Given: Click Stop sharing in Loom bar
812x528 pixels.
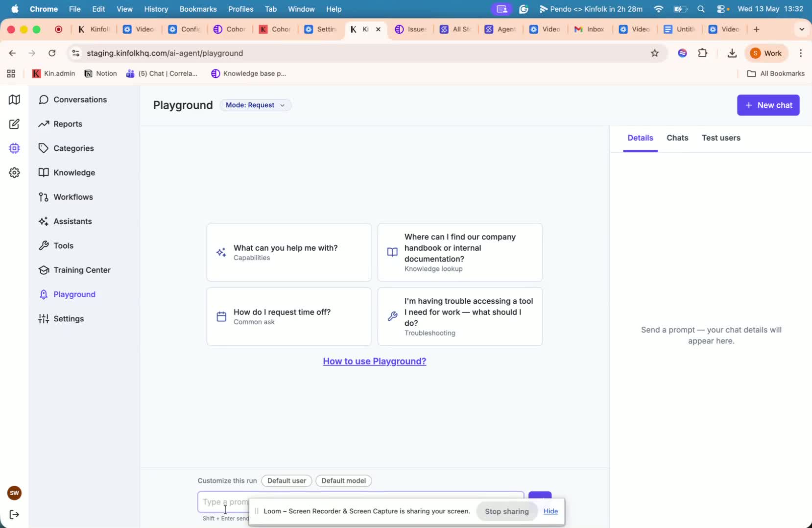Looking at the screenshot, I should (x=506, y=511).
